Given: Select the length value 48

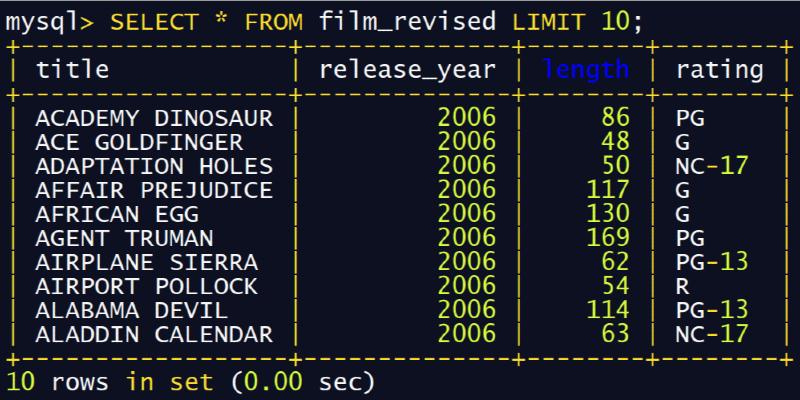Looking at the screenshot, I should point(615,142).
